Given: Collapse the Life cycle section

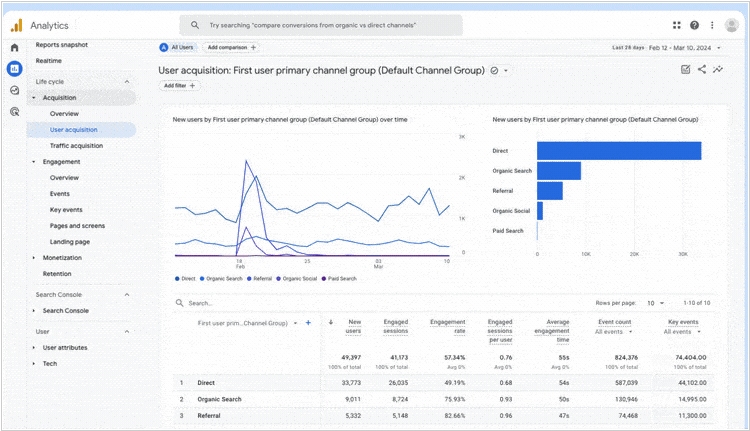Looking at the screenshot, I should 127,81.
